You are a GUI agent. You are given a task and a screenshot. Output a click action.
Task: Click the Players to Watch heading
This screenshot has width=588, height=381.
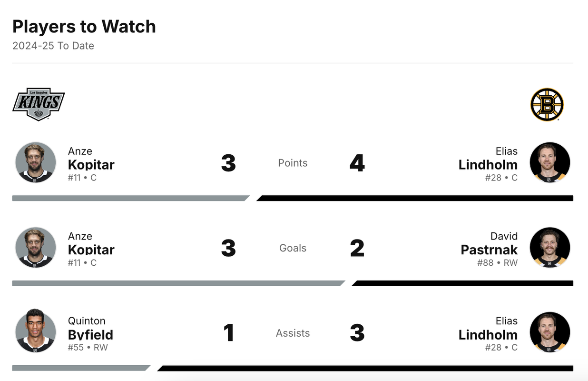point(84,27)
